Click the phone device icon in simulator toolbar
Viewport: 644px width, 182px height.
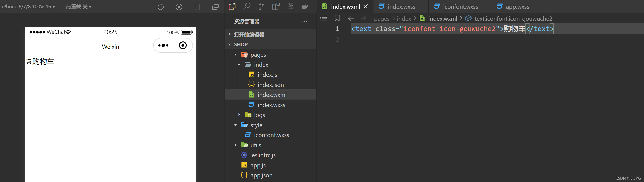(197, 7)
